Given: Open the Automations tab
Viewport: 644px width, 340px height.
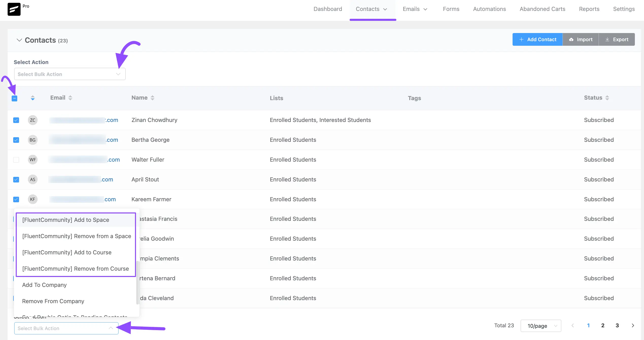Looking at the screenshot, I should [x=489, y=9].
